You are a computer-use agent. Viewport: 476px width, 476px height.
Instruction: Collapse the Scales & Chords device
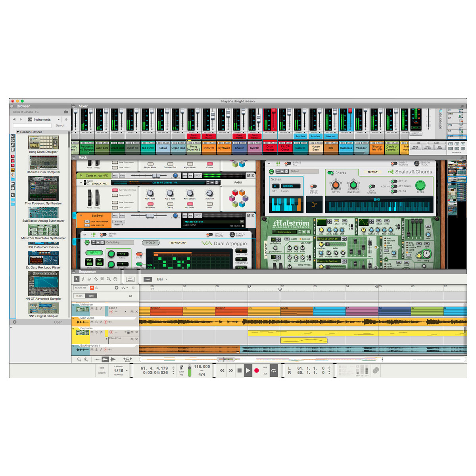click(x=269, y=163)
